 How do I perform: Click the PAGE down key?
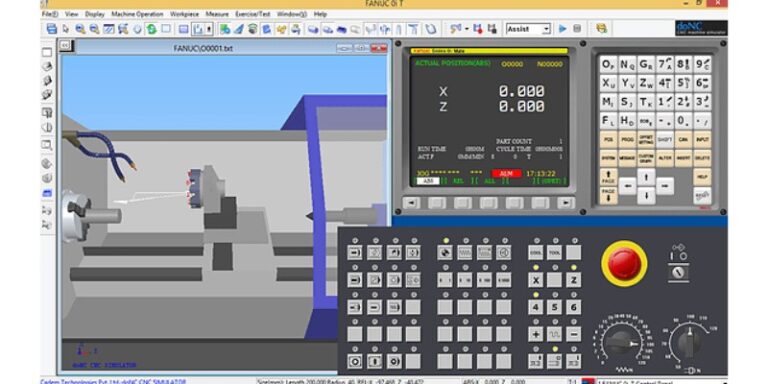(608, 195)
